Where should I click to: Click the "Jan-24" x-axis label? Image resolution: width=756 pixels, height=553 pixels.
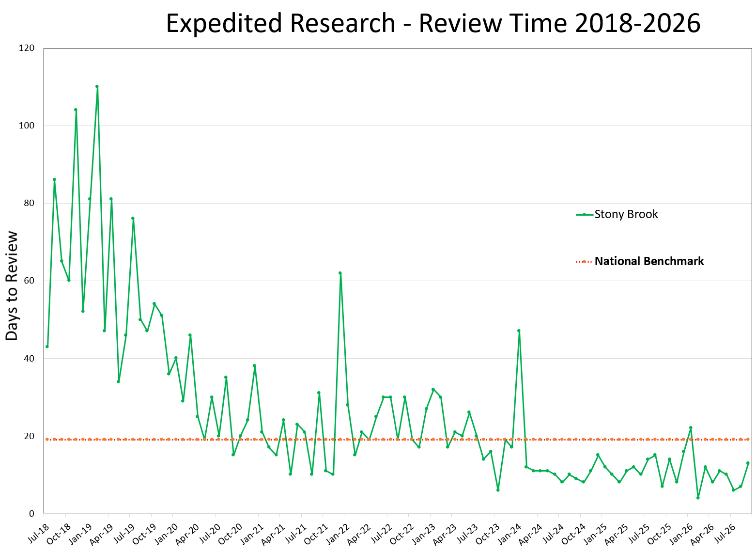click(x=509, y=533)
